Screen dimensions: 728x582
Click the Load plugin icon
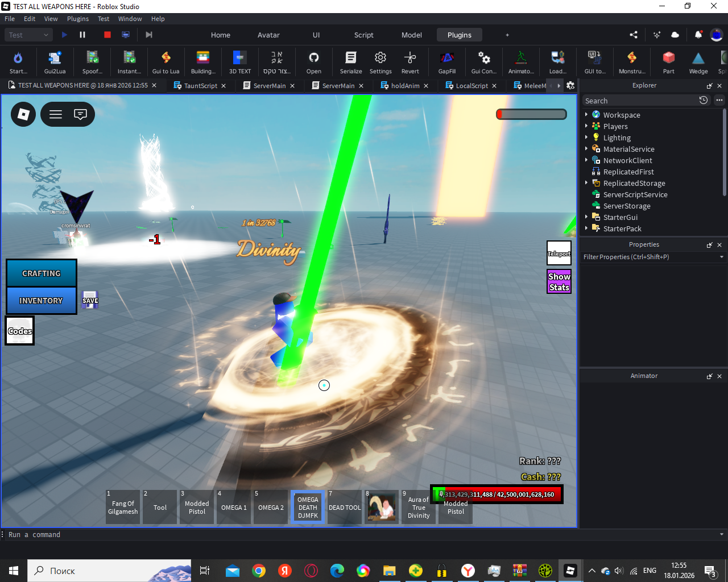(558, 62)
